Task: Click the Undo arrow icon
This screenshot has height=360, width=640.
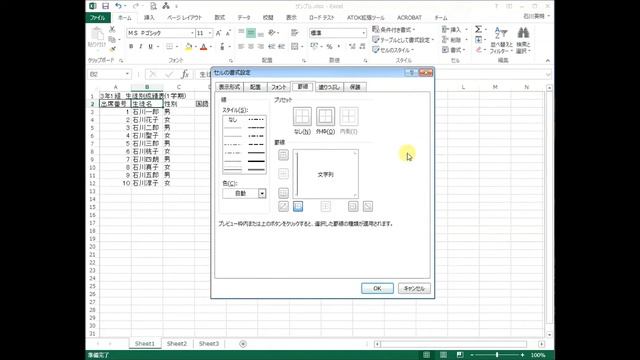Action: 118,6
